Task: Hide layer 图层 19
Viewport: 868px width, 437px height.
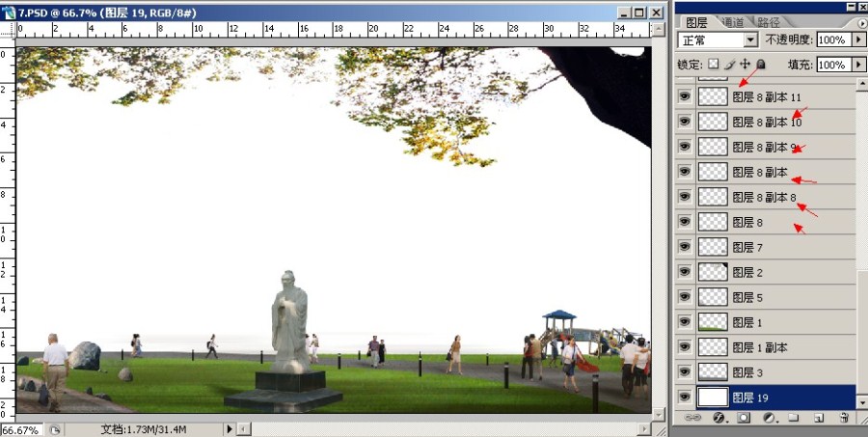Action: 685,397
